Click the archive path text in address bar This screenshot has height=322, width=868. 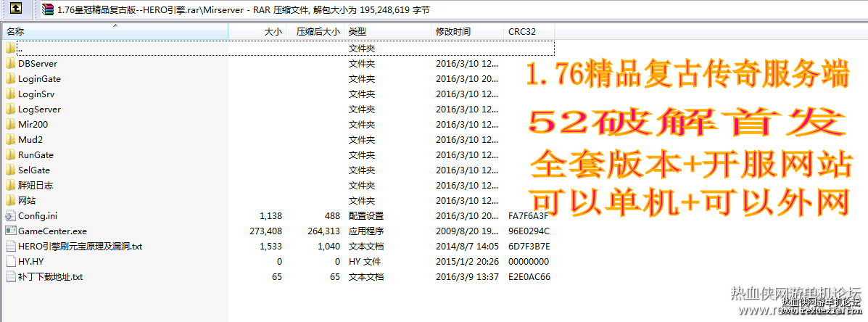click(243, 10)
